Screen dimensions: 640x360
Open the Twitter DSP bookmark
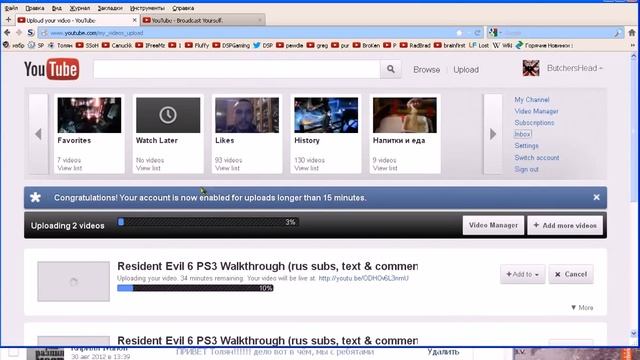pos(263,45)
